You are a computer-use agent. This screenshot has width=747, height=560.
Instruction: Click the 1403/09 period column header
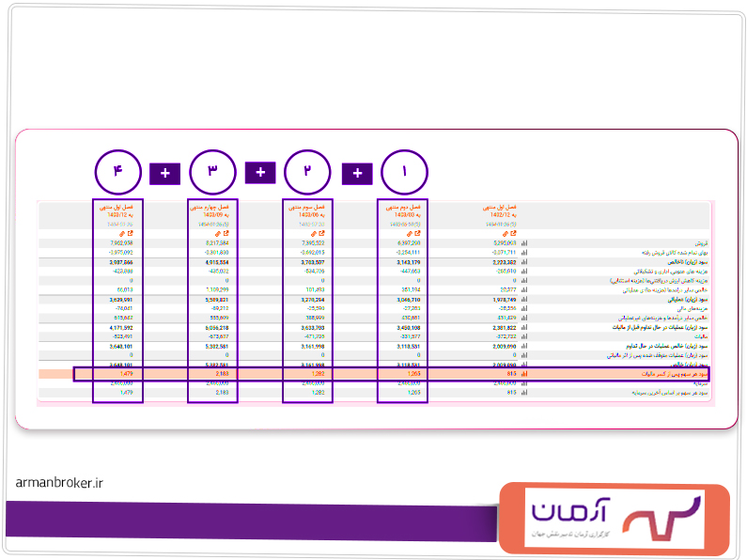(x=213, y=210)
